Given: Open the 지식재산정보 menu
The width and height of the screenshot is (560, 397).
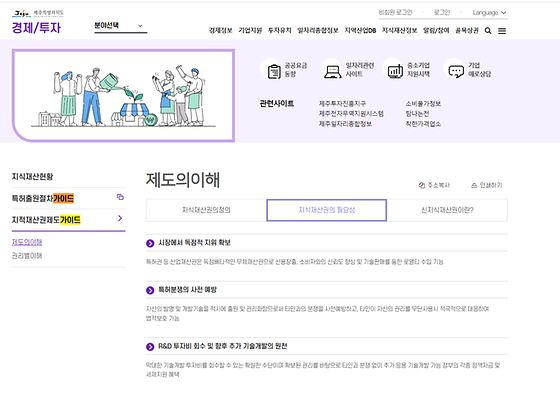Looking at the screenshot, I should point(399,31).
